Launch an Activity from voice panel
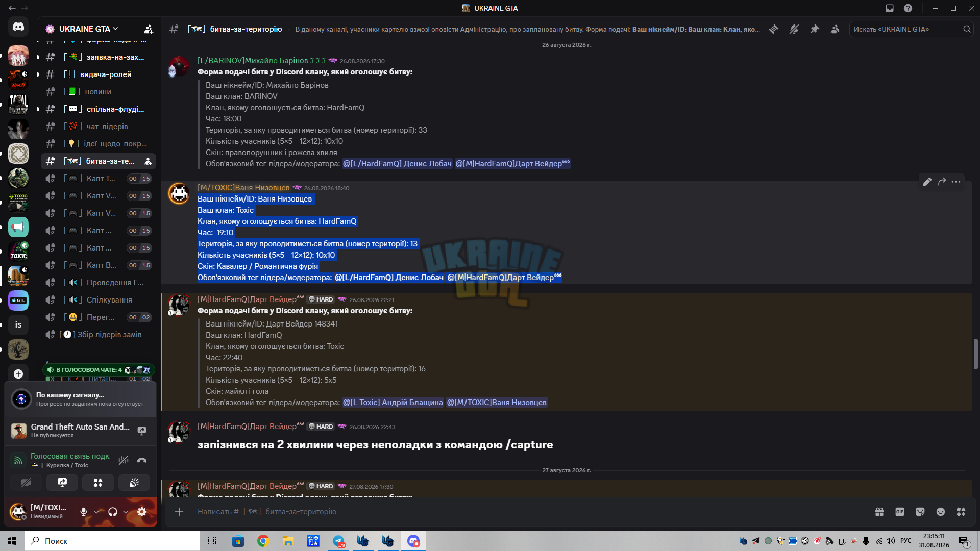980x551 pixels. pyautogui.click(x=98, y=483)
